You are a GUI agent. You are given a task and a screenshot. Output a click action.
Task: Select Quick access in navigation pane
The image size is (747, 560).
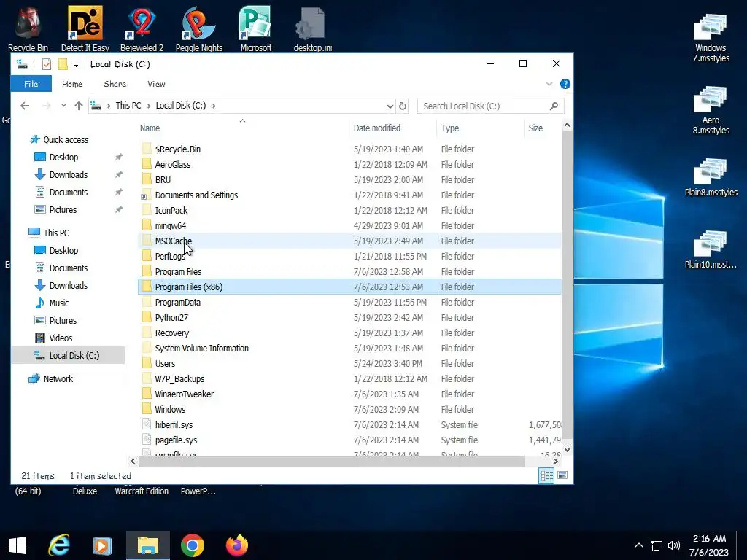pos(66,139)
